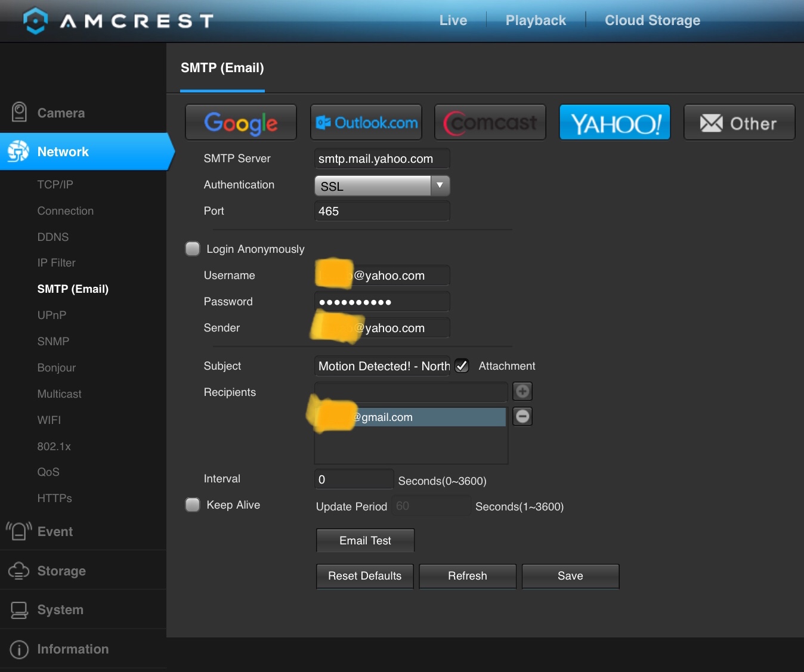Click the Port field showing 465

click(382, 210)
